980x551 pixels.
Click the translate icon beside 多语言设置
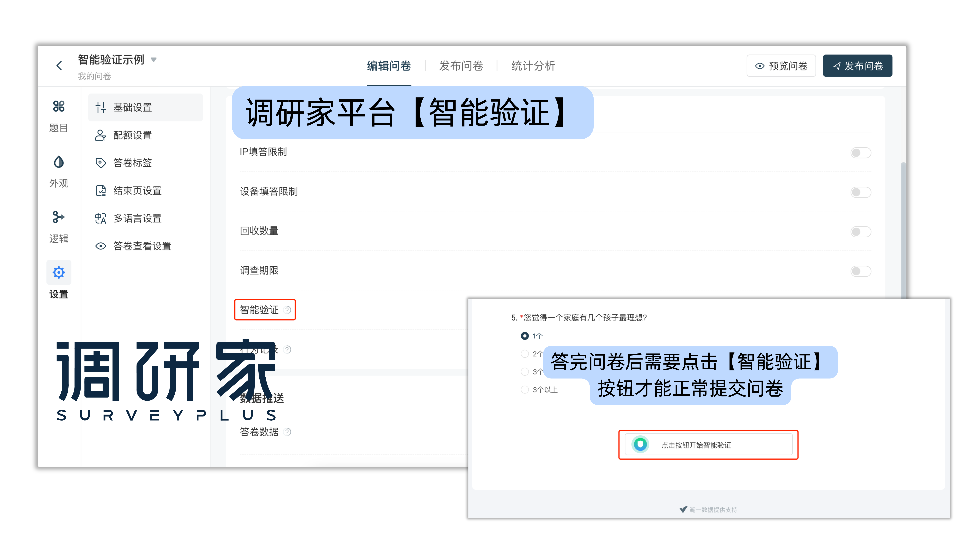click(100, 219)
